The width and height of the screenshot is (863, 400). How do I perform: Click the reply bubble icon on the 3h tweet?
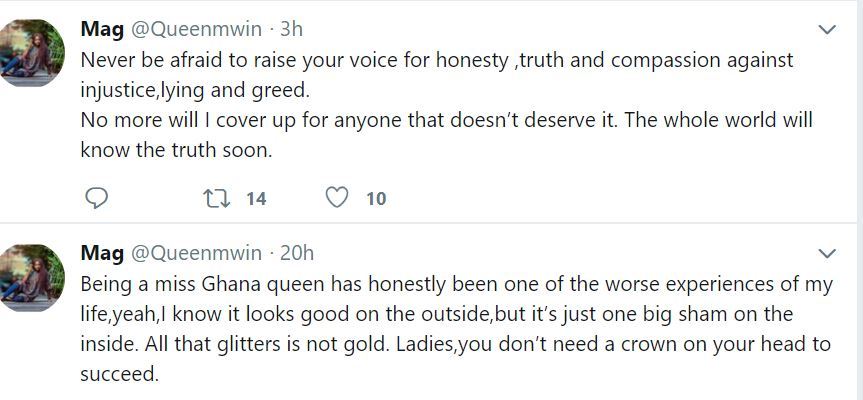[96, 198]
